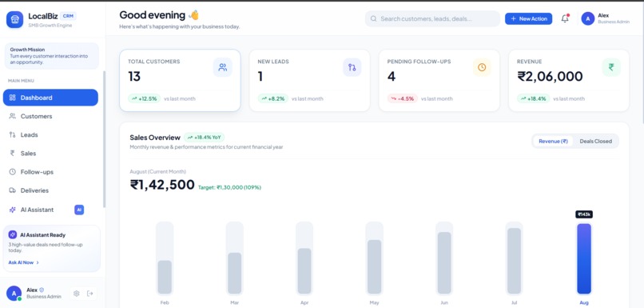Click the highlighted Aug bar

pos(584,258)
